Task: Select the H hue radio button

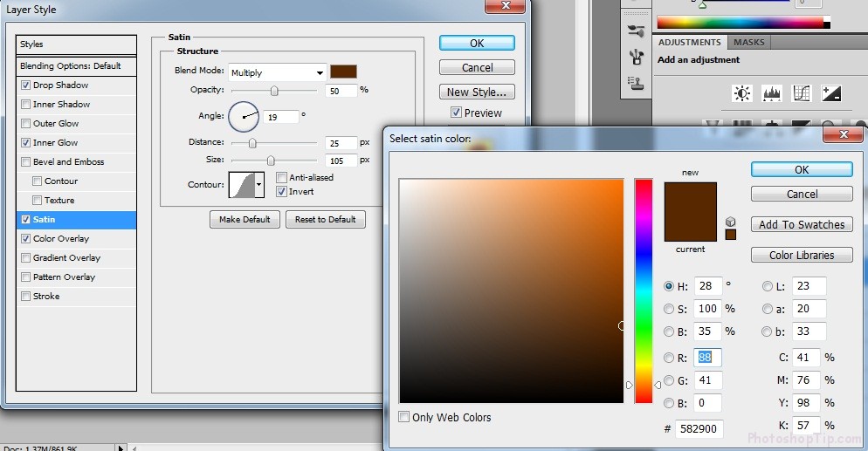Action: 669,286
